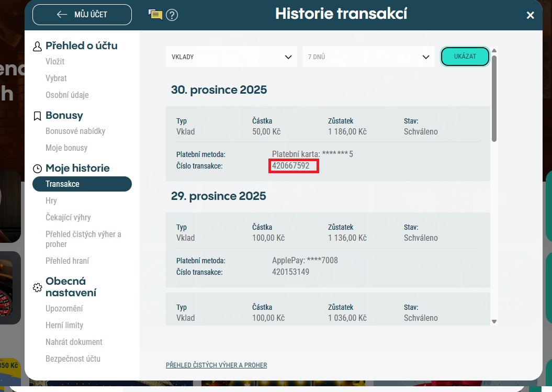Open Herní limity settings
Viewport: 552px width, 392px height.
coord(64,326)
